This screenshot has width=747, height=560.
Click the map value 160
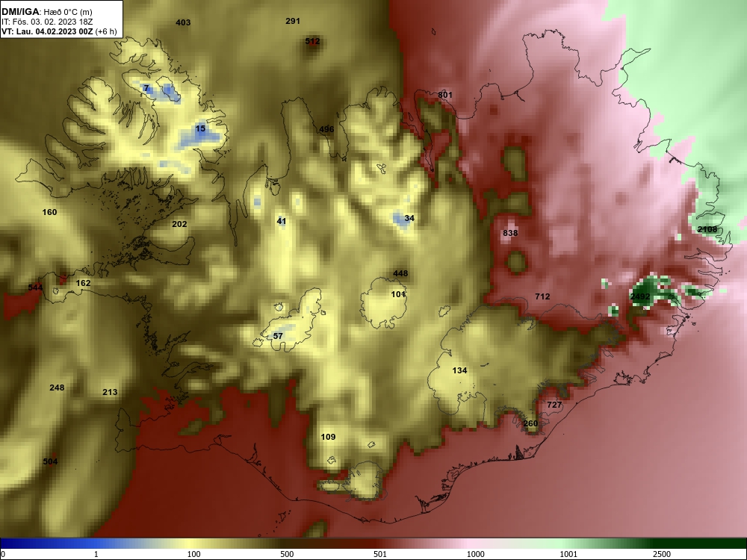coord(49,212)
